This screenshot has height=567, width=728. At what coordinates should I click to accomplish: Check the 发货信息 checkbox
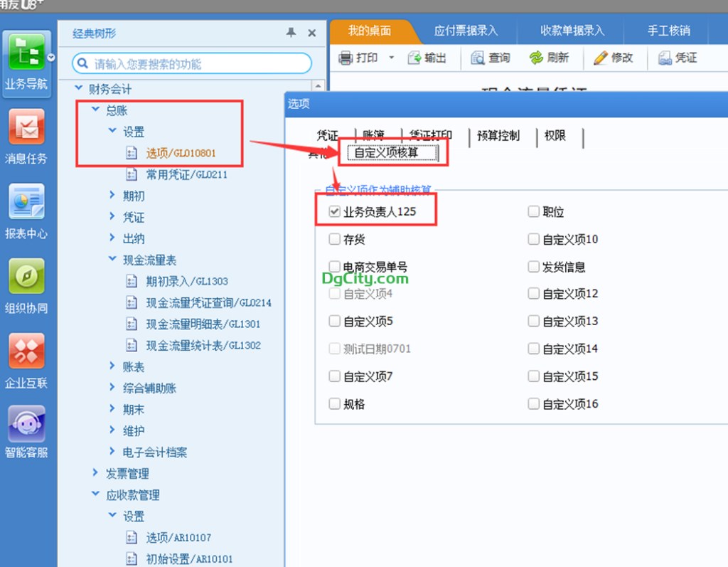(x=534, y=267)
